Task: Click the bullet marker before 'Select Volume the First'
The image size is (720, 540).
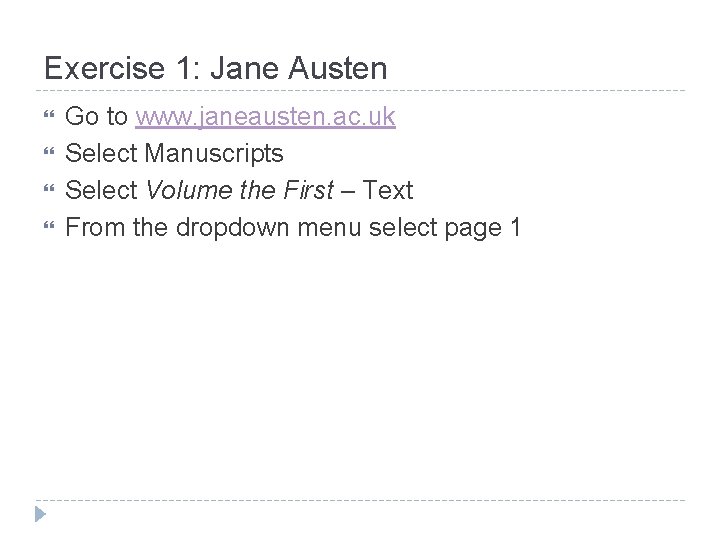Action: (x=49, y=190)
